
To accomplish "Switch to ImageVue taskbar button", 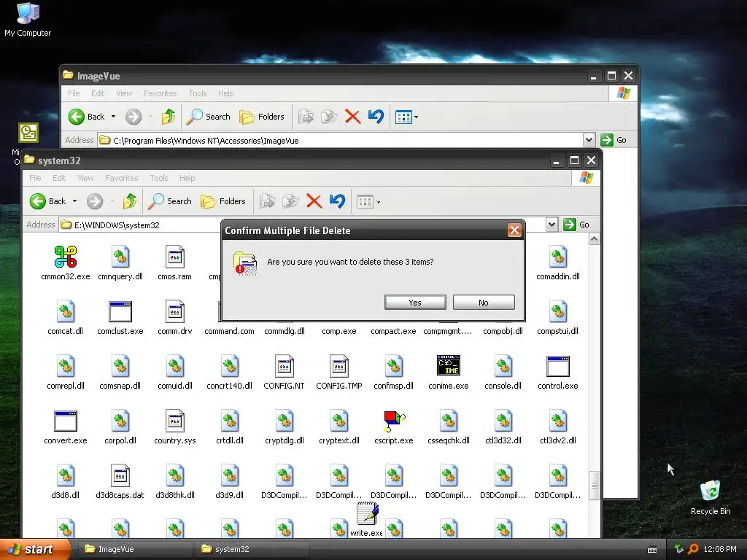I will point(134,549).
